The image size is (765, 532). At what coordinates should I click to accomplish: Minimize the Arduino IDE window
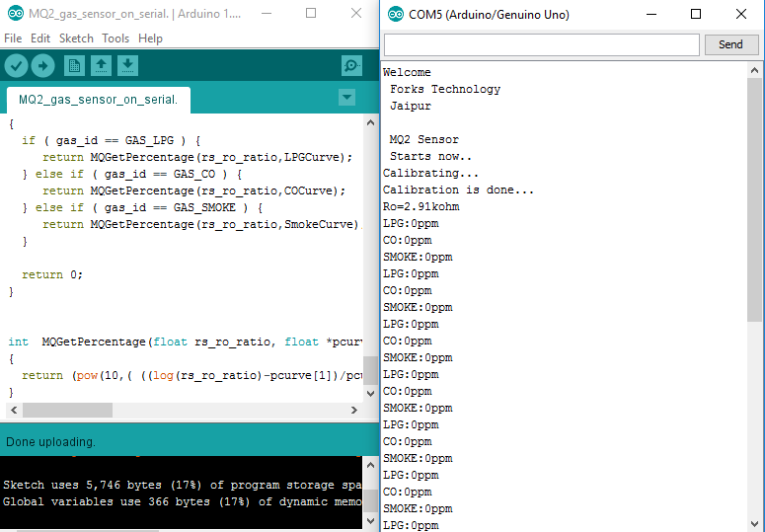tap(267, 14)
